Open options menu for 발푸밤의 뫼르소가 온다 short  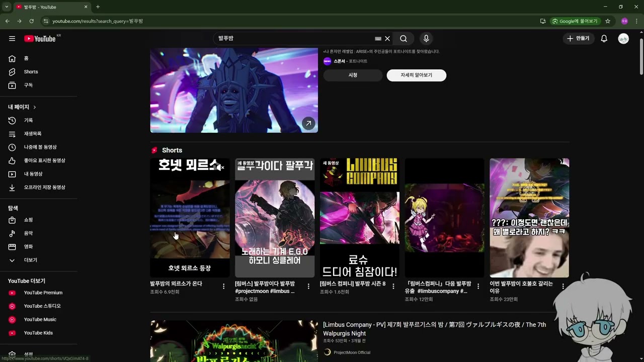coord(223,287)
